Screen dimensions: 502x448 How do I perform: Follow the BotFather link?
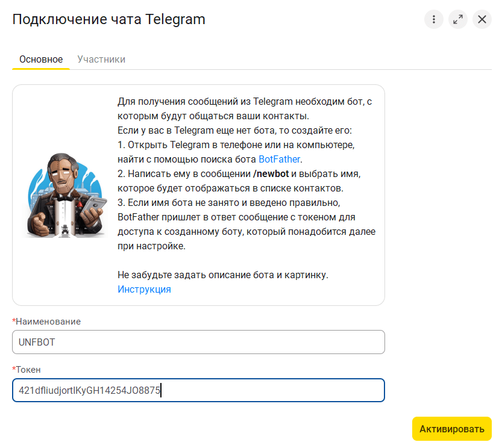click(x=279, y=159)
